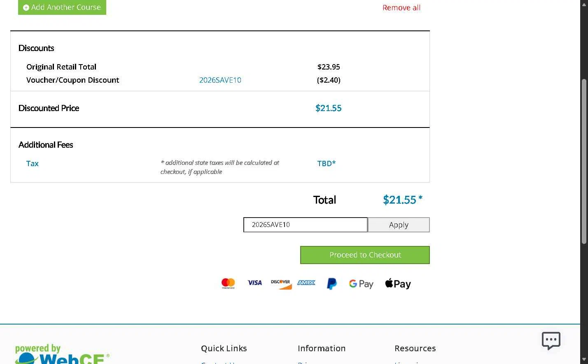Image resolution: width=588 pixels, height=364 pixels.
Task: Pick the Apple Pay icon
Action: pos(398,284)
